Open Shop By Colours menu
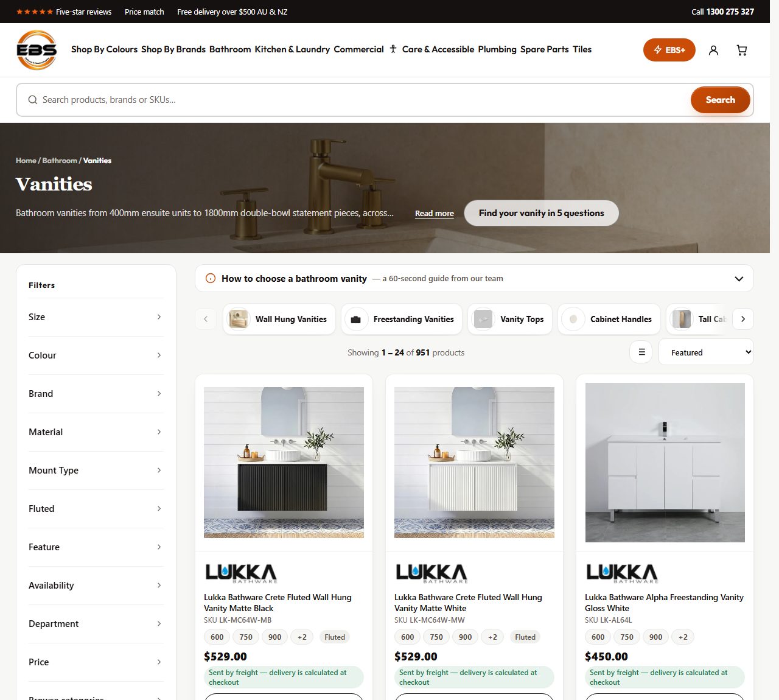 tap(104, 49)
